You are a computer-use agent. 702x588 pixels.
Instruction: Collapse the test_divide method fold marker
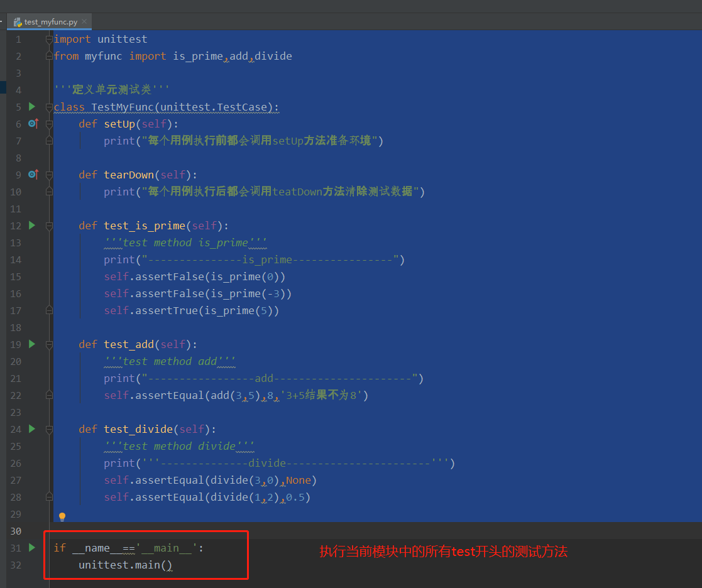pos(49,430)
